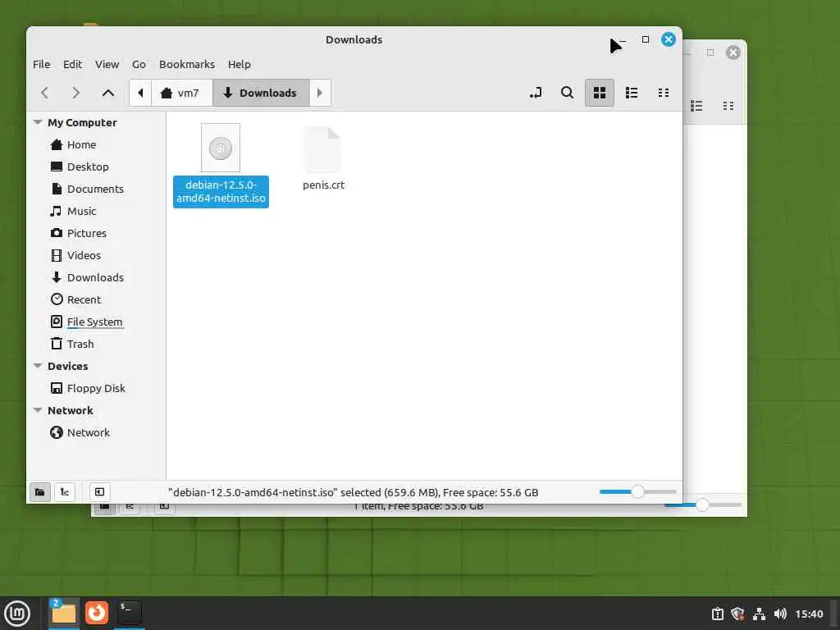Open the Edit menu

(72, 64)
